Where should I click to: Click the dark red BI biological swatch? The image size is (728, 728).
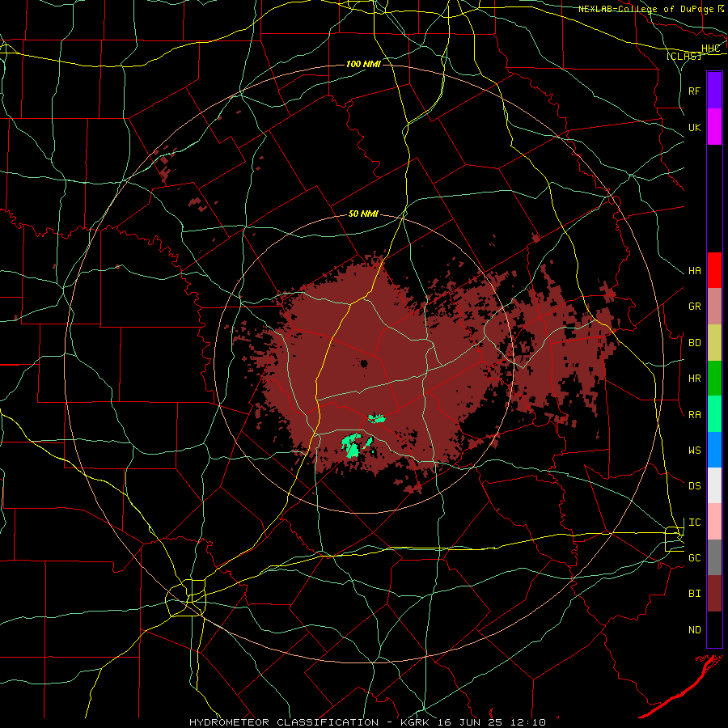coord(714,594)
